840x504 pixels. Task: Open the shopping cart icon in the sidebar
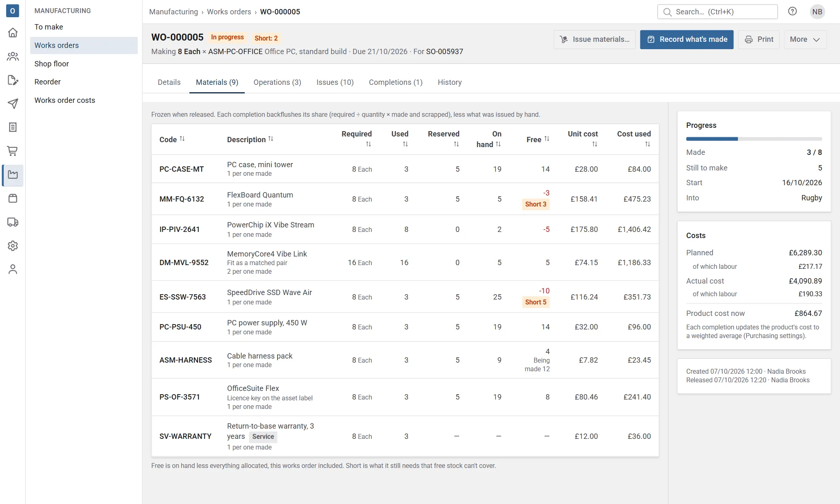(x=13, y=151)
